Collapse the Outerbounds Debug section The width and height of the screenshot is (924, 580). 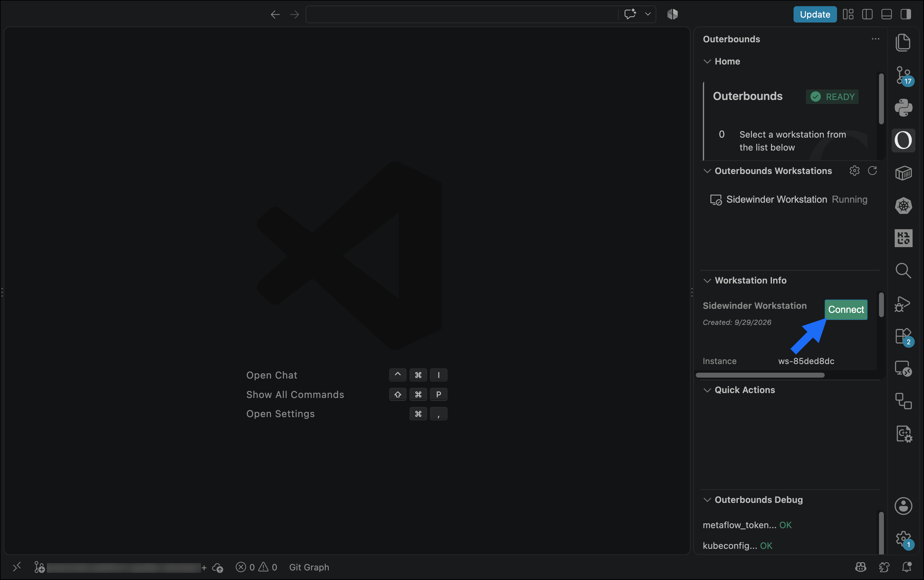pos(707,499)
